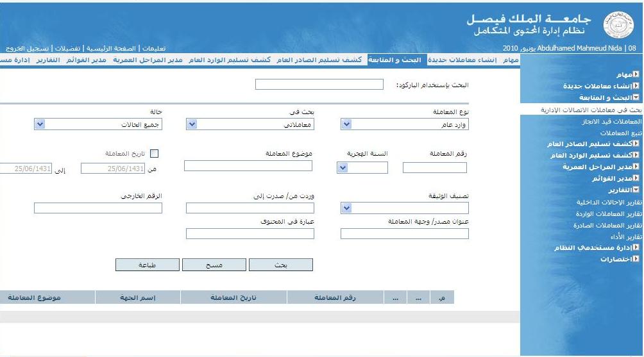Open السنة الهجرية dropdown
Screen dimensions: 644x357
click(362, 167)
